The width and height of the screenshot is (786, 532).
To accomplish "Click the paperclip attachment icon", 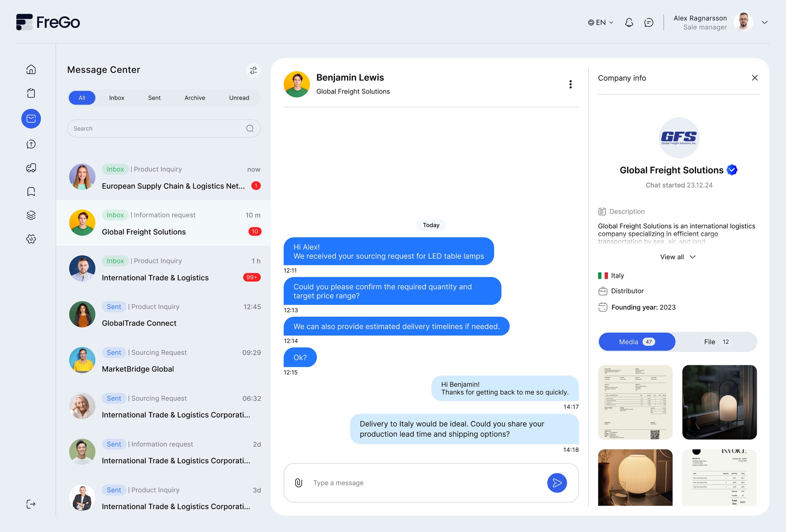I will 299,483.
